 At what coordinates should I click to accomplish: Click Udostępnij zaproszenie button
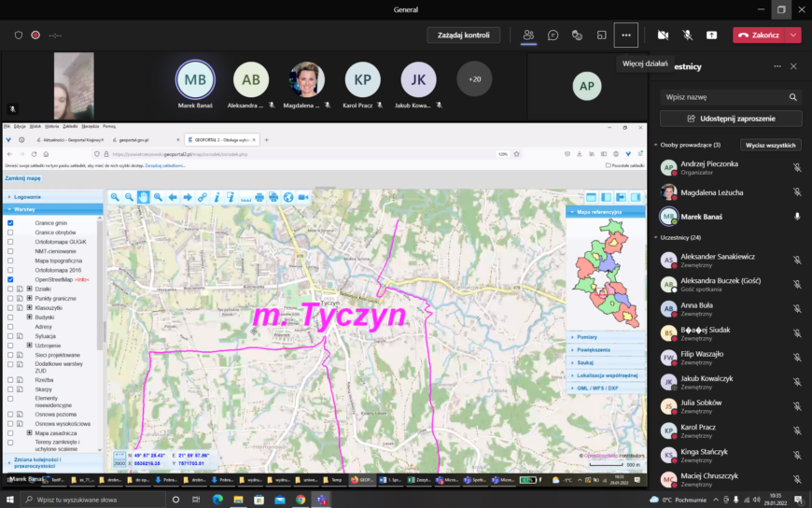[x=731, y=119]
